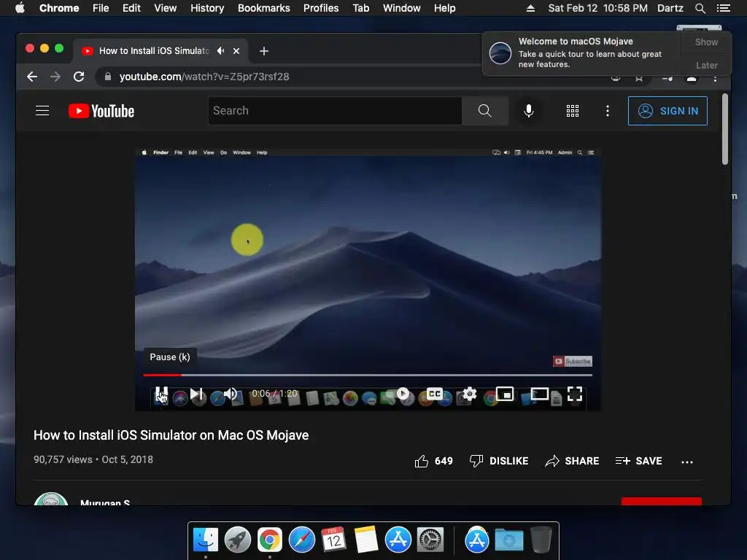
Task: Open the Help menu
Action: (444, 8)
